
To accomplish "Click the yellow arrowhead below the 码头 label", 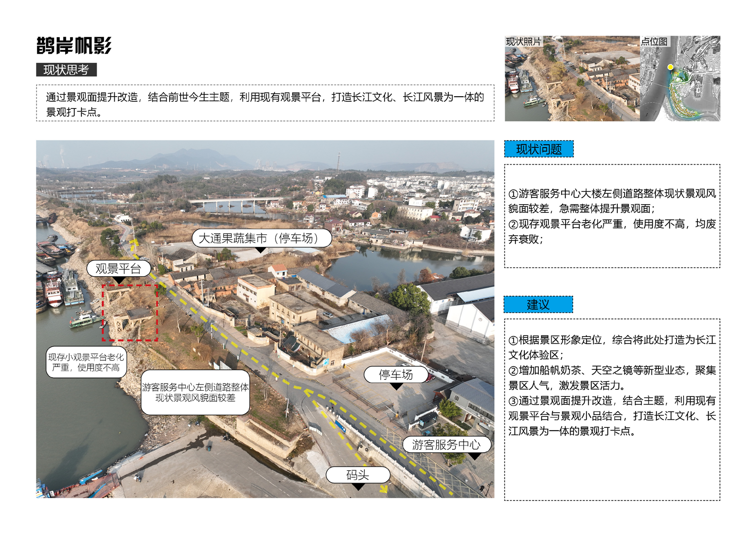I will [383, 489].
